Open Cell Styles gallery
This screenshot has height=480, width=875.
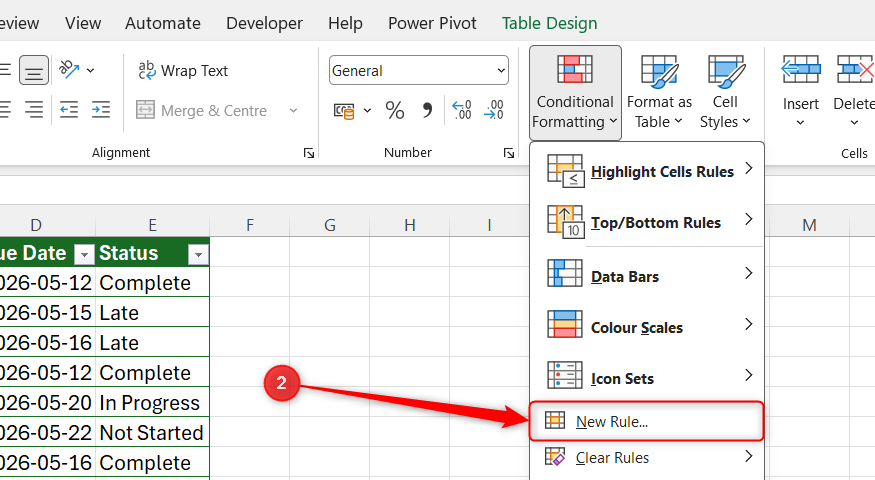pyautogui.click(x=725, y=93)
